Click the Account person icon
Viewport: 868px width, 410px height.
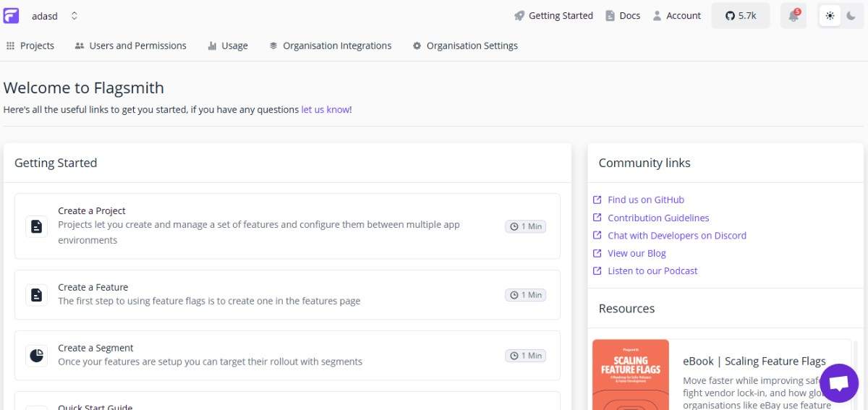coord(657,15)
